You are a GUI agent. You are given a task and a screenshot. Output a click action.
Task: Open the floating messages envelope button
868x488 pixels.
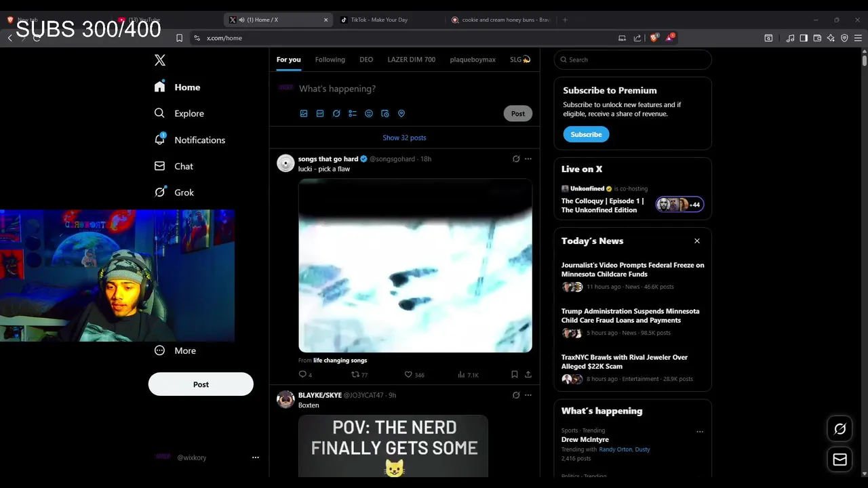point(840,460)
